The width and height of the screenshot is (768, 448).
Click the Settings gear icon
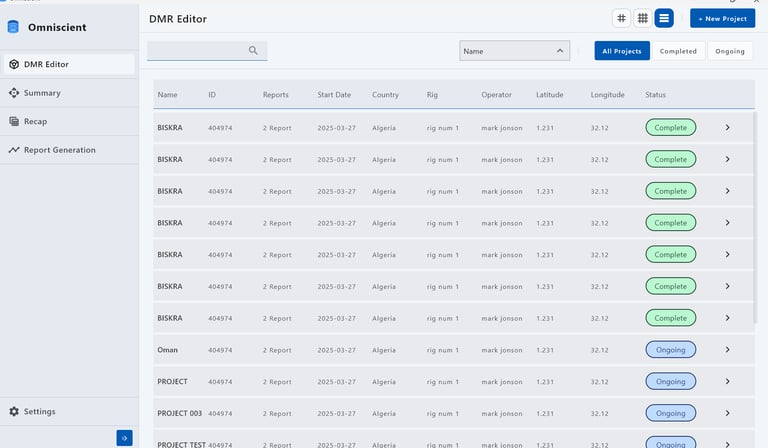[x=14, y=411]
